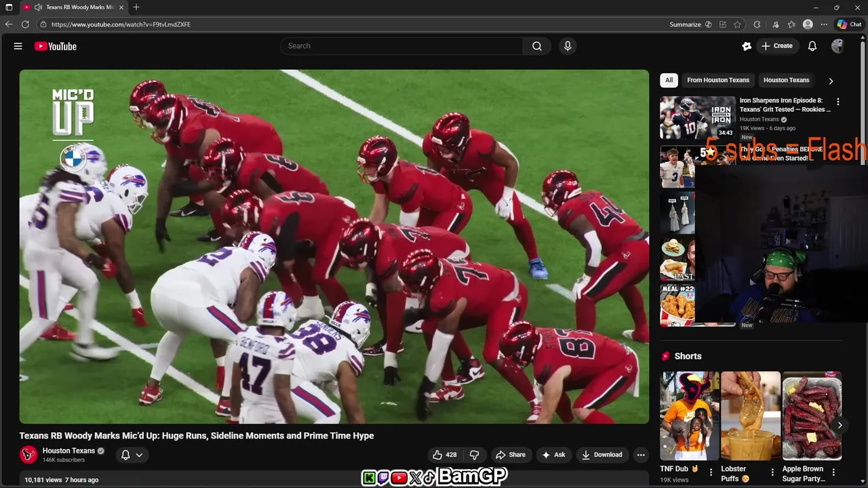Like the video with thumbs up
Image resolution: width=868 pixels, height=488 pixels.
tap(445, 455)
